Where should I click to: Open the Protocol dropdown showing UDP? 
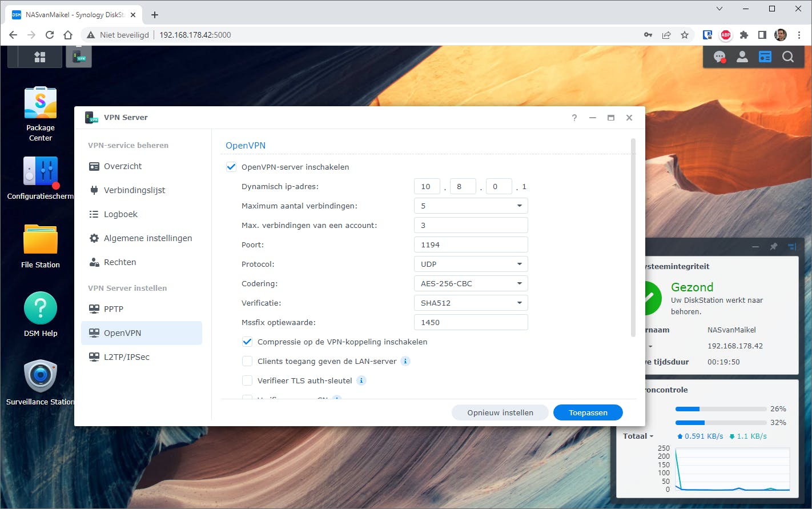471,264
